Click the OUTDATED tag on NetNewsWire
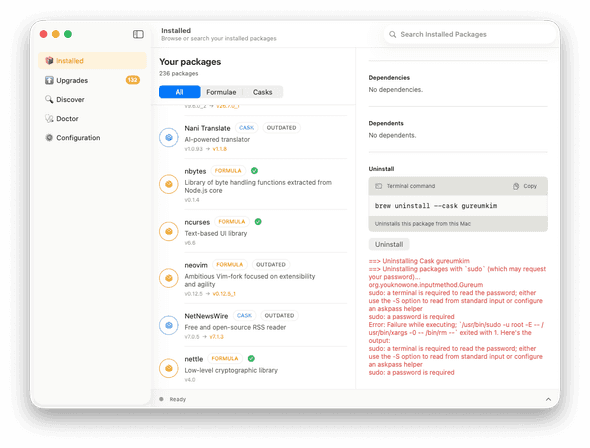Image resolution: width=590 pixels, height=448 pixels. (279, 316)
